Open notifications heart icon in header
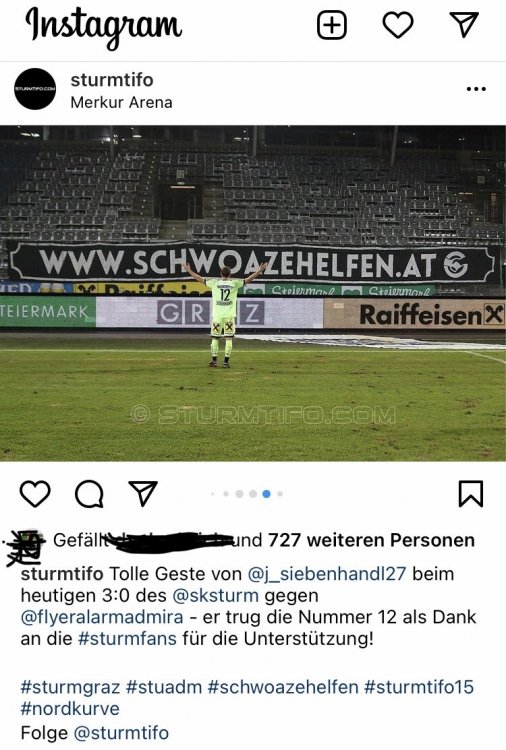This screenshot has height=750, width=506. 398,25
